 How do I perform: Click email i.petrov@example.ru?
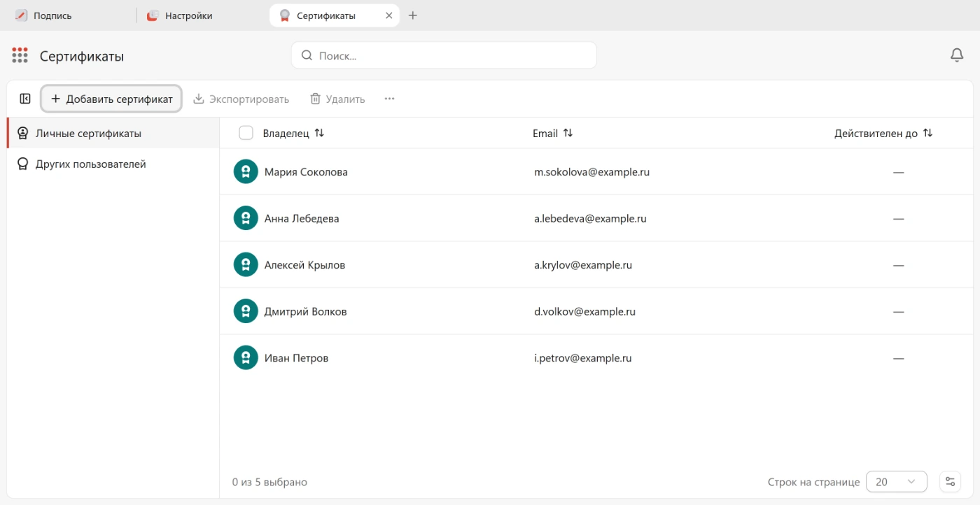click(583, 358)
